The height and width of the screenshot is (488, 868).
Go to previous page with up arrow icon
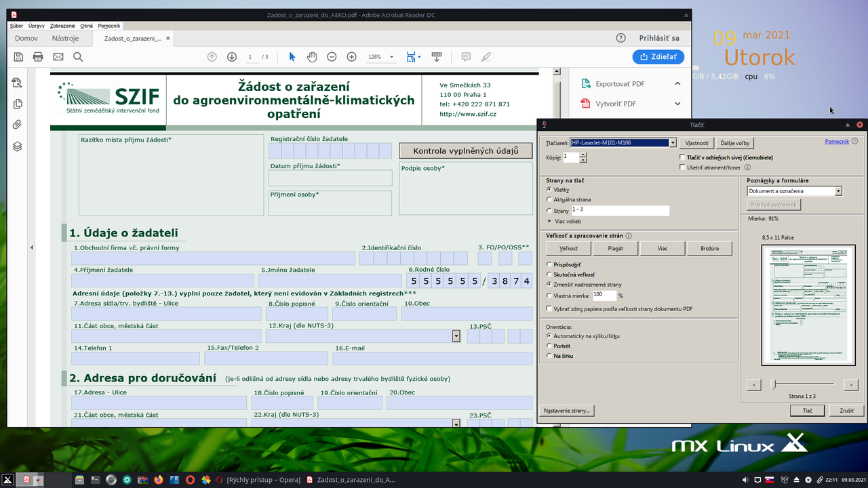pos(212,57)
